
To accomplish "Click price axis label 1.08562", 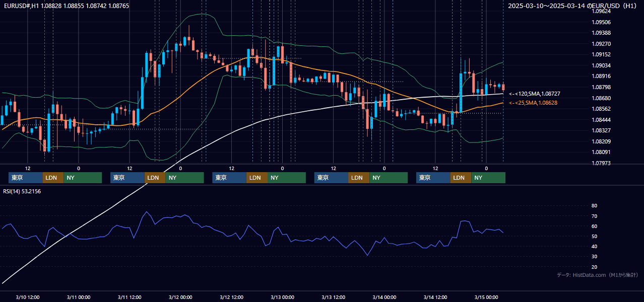I will [x=601, y=109].
